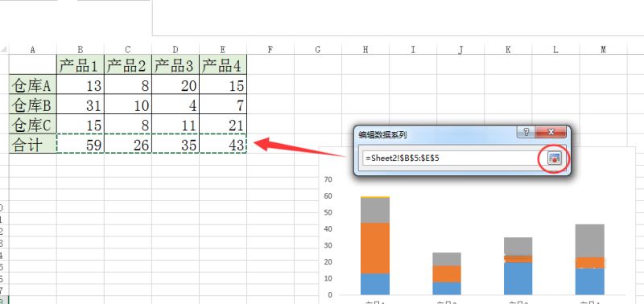Click gray segment of fourth chart bar
Image resolution: width=644 pixels, height=304 pixels.
(589, 240)
